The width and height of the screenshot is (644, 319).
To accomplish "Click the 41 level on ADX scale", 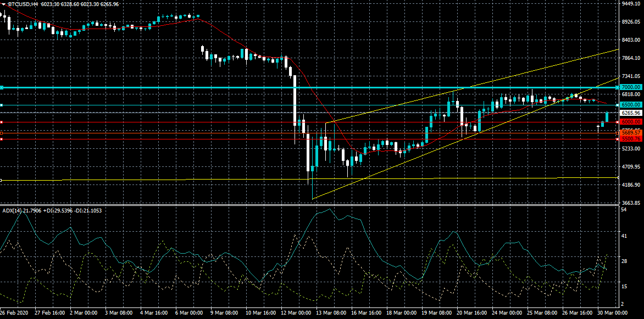I will pos(624,236).
